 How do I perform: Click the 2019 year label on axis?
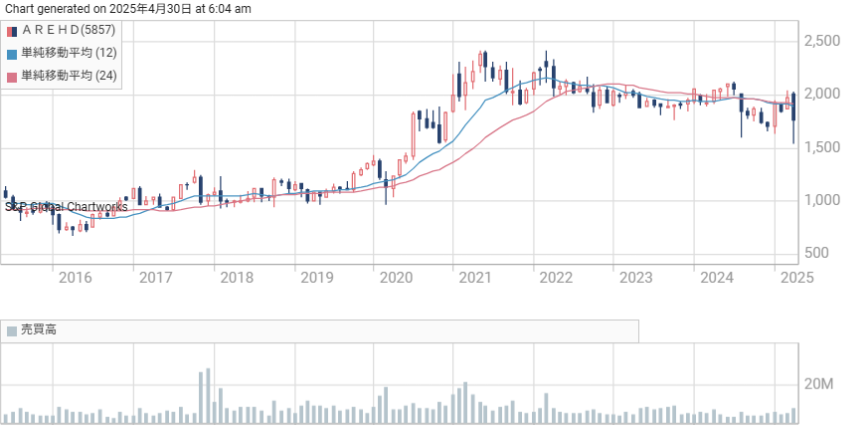pos(316,278)
